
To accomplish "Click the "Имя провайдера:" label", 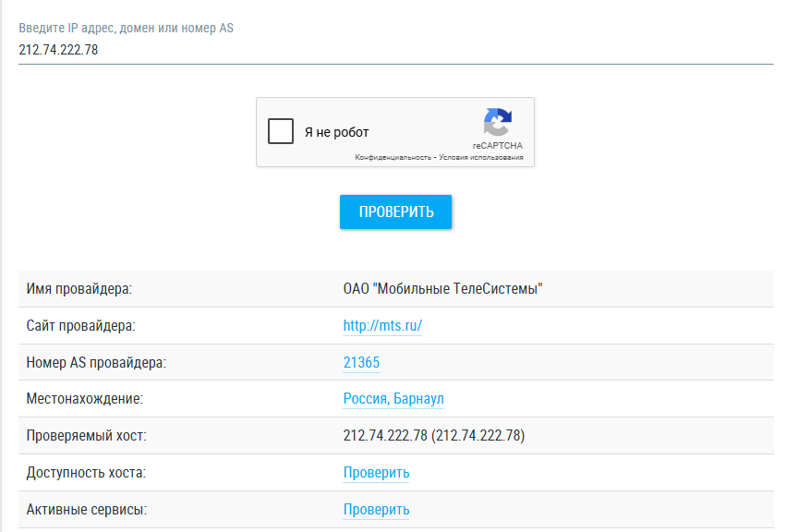I will pyautogui.click(x=79, y=289).
